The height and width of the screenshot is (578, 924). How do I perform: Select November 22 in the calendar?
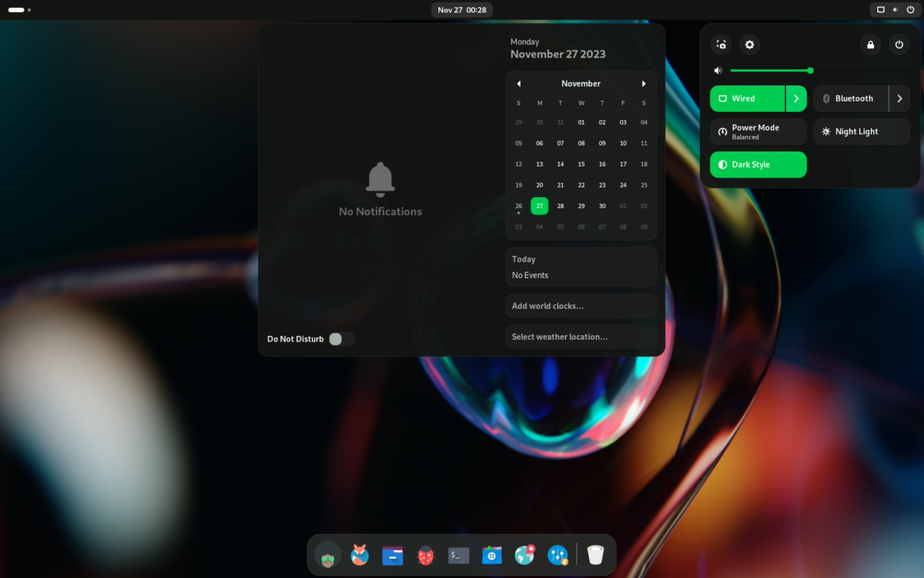pos(581,185)
